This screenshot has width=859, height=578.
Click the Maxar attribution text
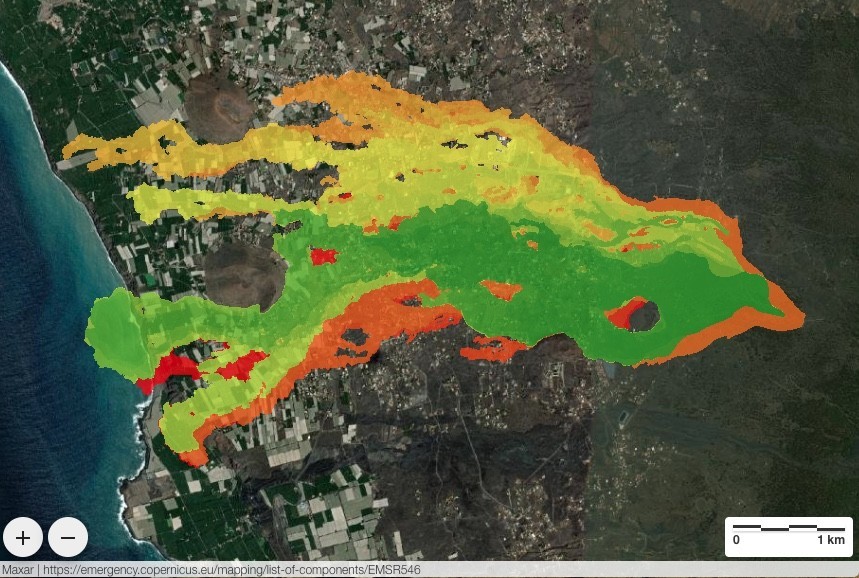coord(18,570)
